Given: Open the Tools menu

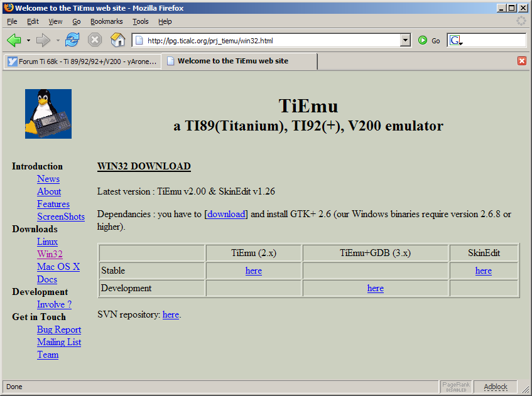Looking at the screenshot, I should tap(141, 21).
